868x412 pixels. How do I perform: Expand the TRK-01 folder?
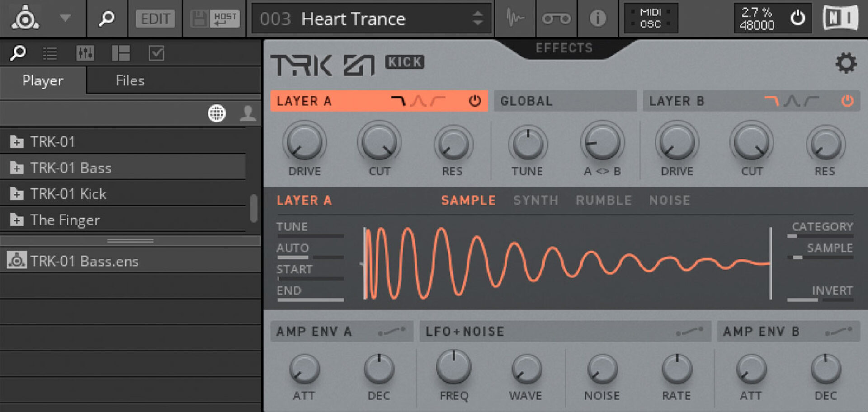[17, 142]
